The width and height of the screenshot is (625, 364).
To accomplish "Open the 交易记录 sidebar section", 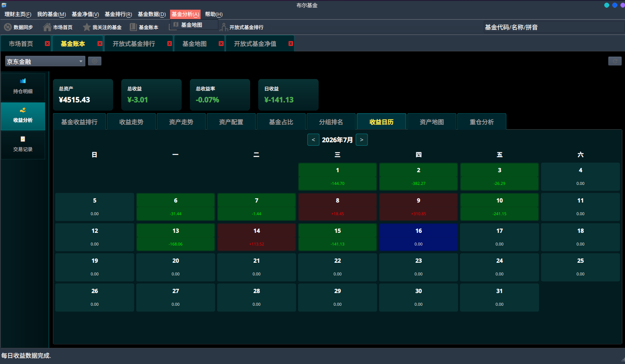I will [23, 145].
